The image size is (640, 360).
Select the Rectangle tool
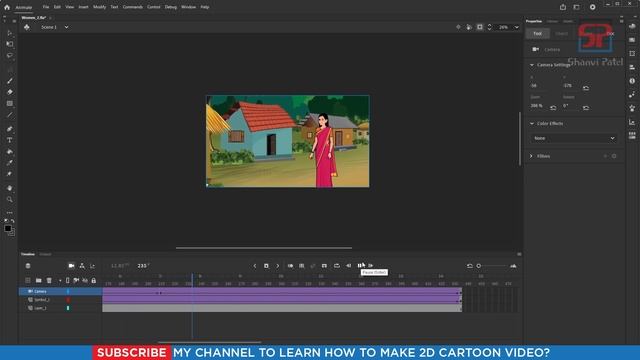(9, 104)
